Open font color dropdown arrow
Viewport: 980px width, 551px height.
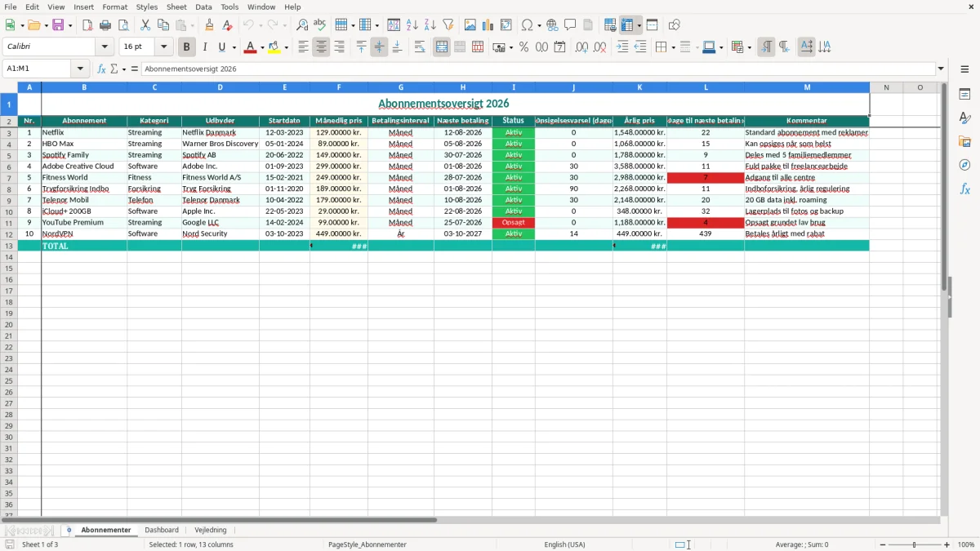click(x=261, y=47)
